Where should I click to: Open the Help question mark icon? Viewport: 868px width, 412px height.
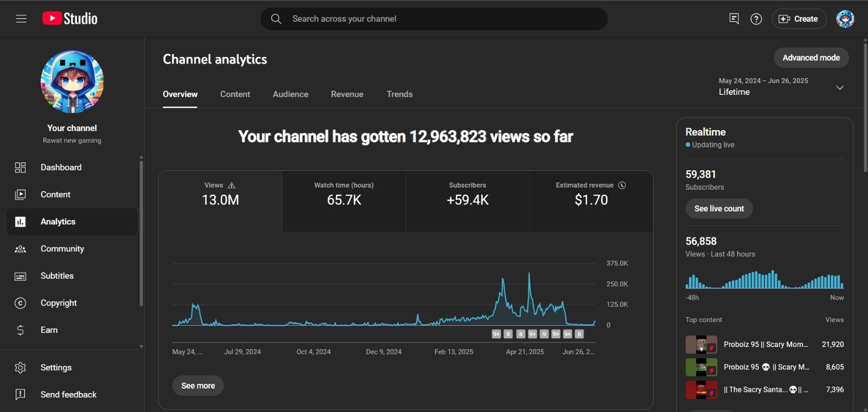756,19
